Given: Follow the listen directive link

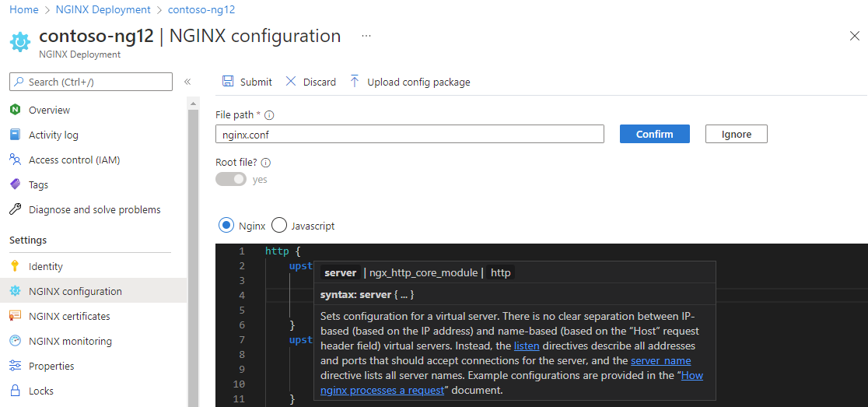Looking at the screenshot, I should (x=527, y=346).
